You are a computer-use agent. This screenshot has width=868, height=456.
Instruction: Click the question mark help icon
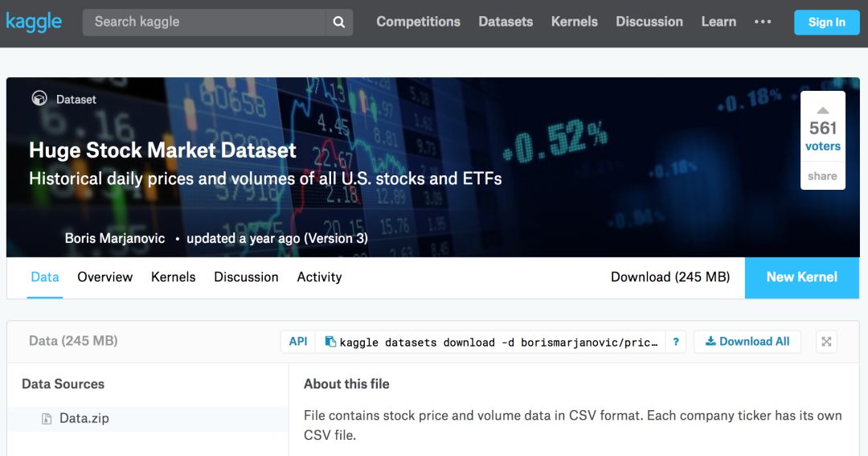coord(676,342)
